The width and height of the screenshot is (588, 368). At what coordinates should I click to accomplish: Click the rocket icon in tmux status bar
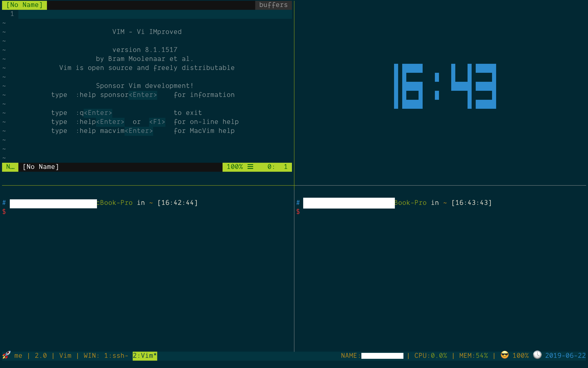[7, 355]
